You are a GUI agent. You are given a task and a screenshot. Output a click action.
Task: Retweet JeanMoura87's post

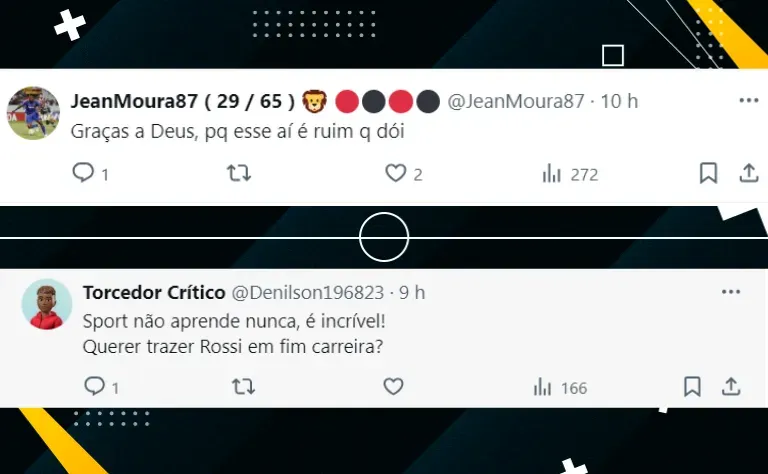[239, 173]
